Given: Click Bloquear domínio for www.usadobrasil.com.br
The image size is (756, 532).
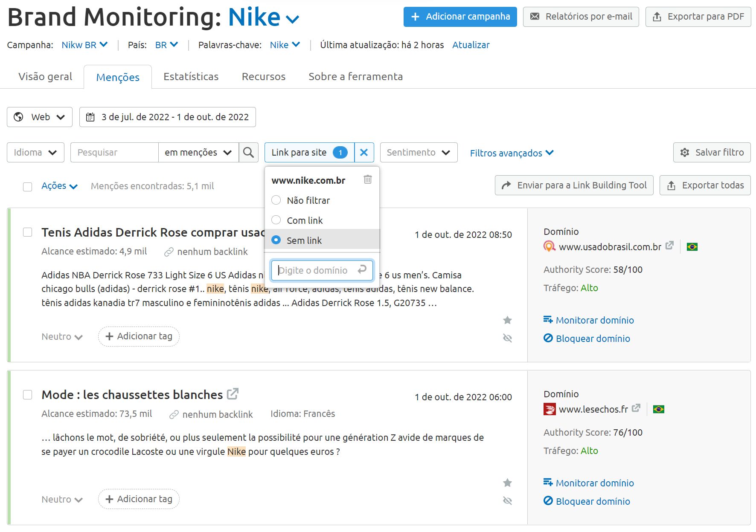Looking at the screenshot, I should 592,338.
